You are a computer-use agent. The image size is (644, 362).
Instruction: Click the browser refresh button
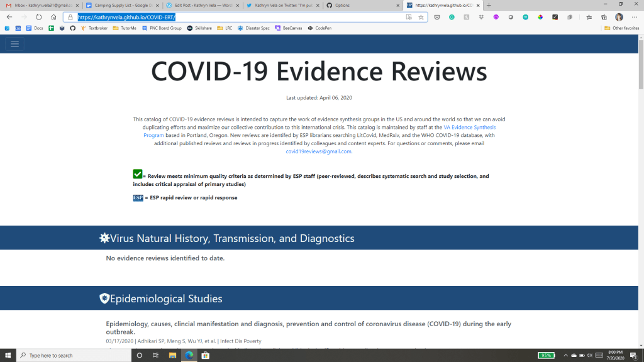pyautogui.click(x=39, y=17)
